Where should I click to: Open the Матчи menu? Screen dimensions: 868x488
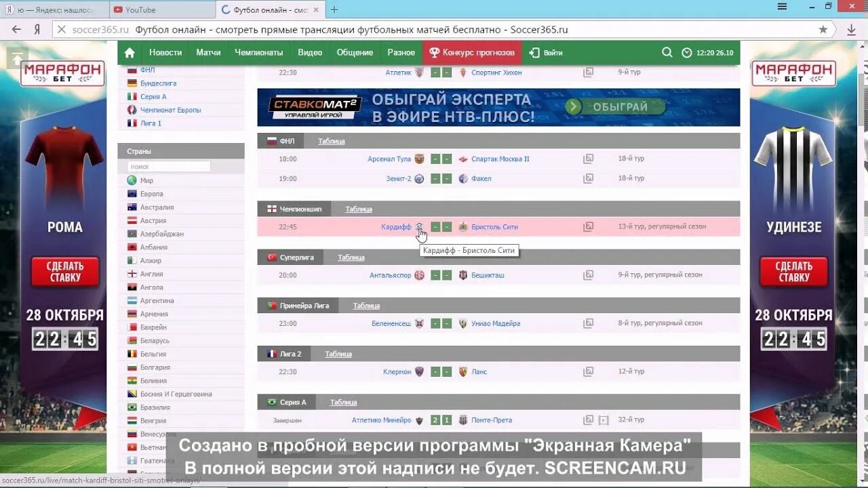tap(208, 52)
